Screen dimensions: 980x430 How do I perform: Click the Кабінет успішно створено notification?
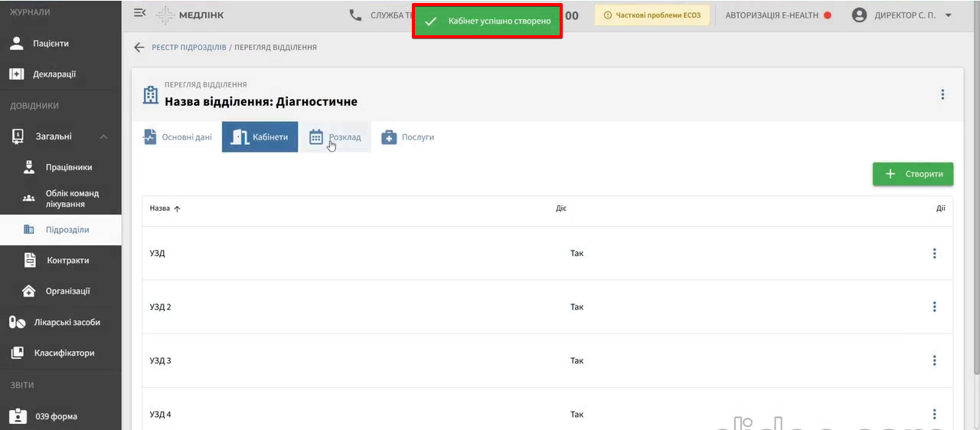pyautogui.click(x=488, y=21)
